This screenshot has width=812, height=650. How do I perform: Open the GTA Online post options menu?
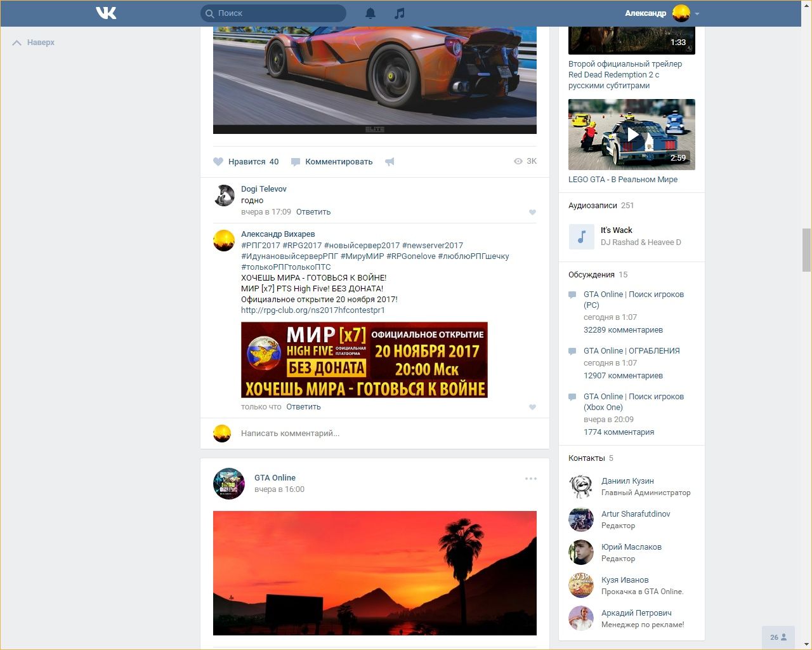click(x=531, y=479)
